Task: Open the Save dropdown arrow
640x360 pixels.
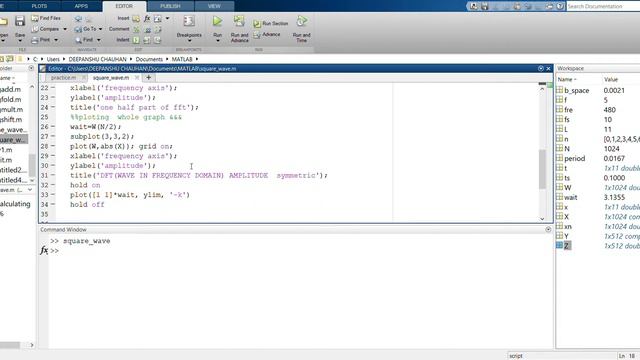Action: 20,41
